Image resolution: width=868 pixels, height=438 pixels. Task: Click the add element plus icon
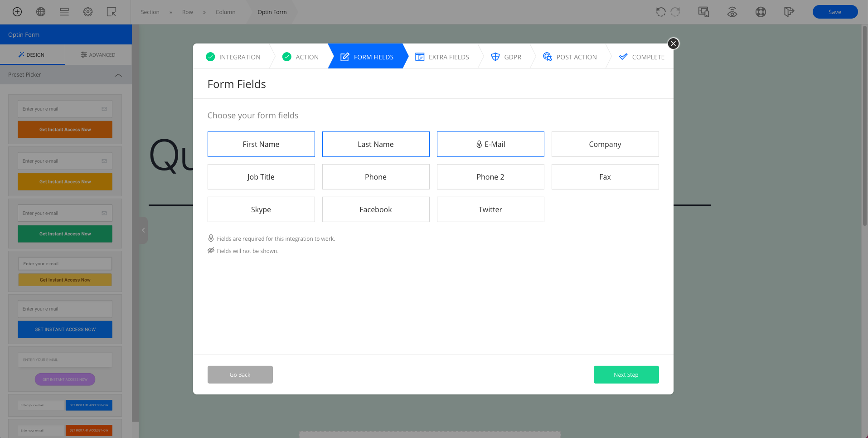(17, 12)
